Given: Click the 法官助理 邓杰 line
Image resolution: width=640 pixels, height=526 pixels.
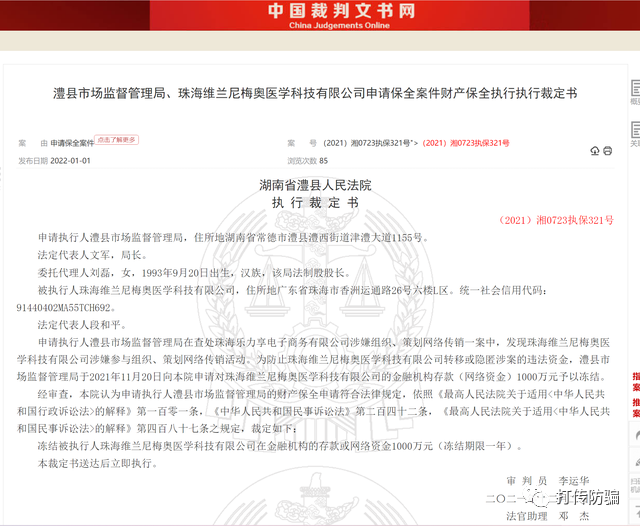Looking at the screenshot, I should click(547, 516).
